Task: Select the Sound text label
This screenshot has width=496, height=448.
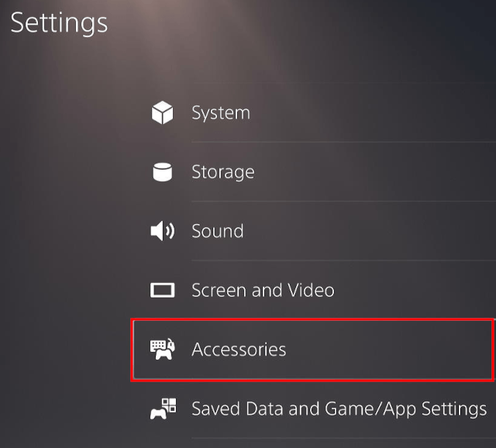Action: coord(217,231)
